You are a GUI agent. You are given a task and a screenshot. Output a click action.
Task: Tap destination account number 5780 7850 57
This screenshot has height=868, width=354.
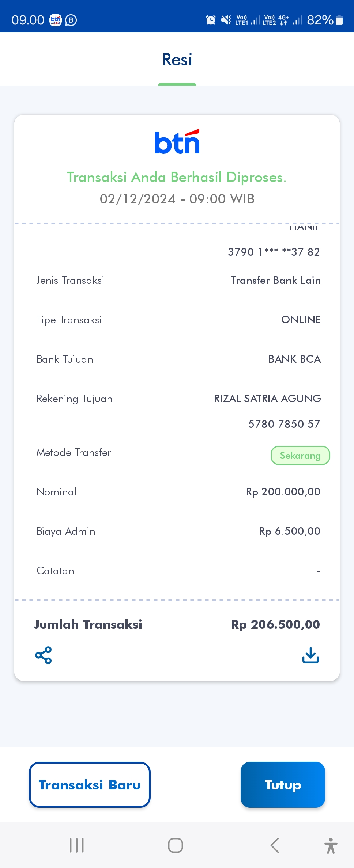point(284,424)
